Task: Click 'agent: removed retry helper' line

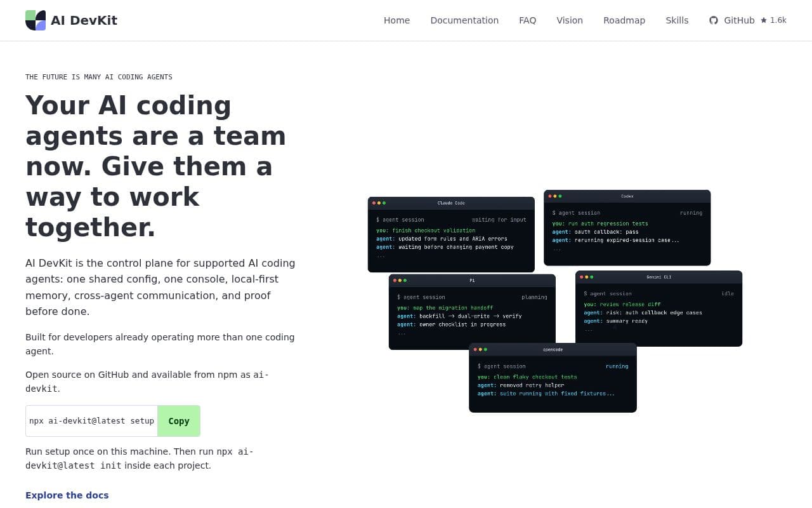Action: [x=521, y=385]
